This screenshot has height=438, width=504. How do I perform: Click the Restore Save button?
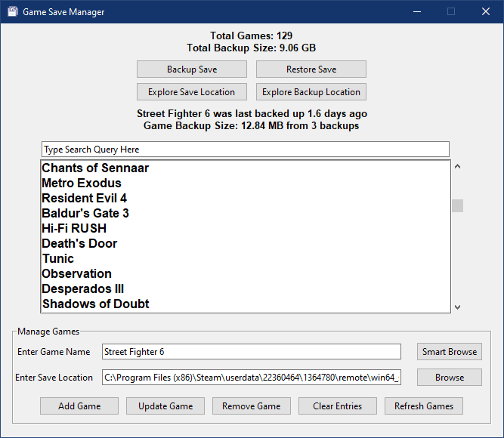coord(311,69)
